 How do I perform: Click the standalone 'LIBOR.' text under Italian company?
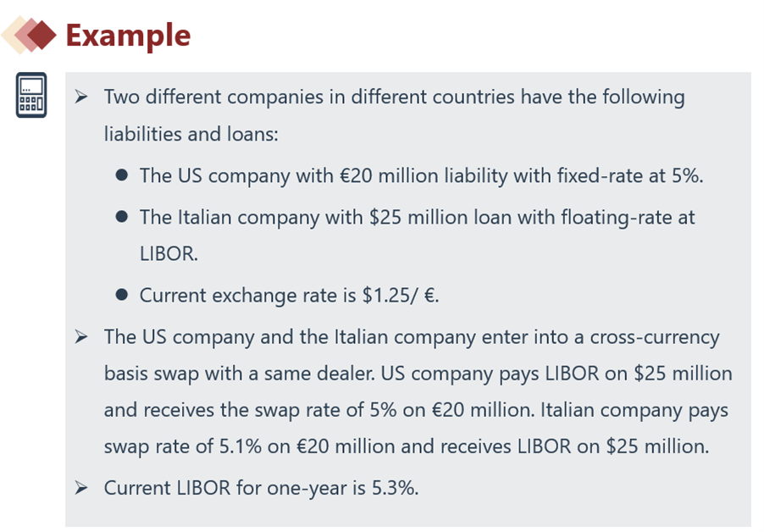169,253
